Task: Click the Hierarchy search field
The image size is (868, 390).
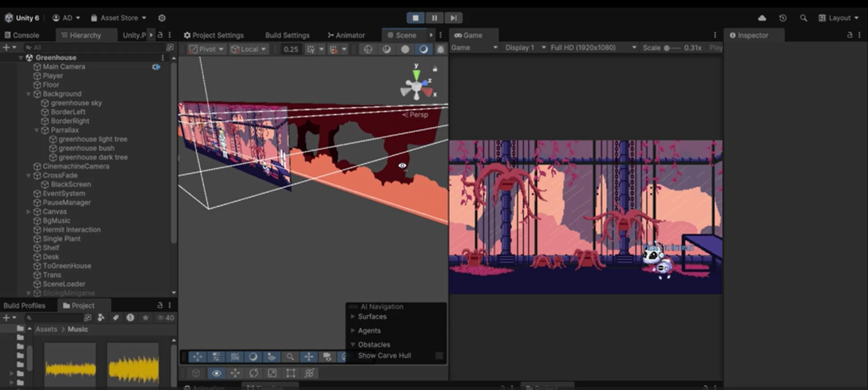Action: pyautogui.click(x=95, y=47)
